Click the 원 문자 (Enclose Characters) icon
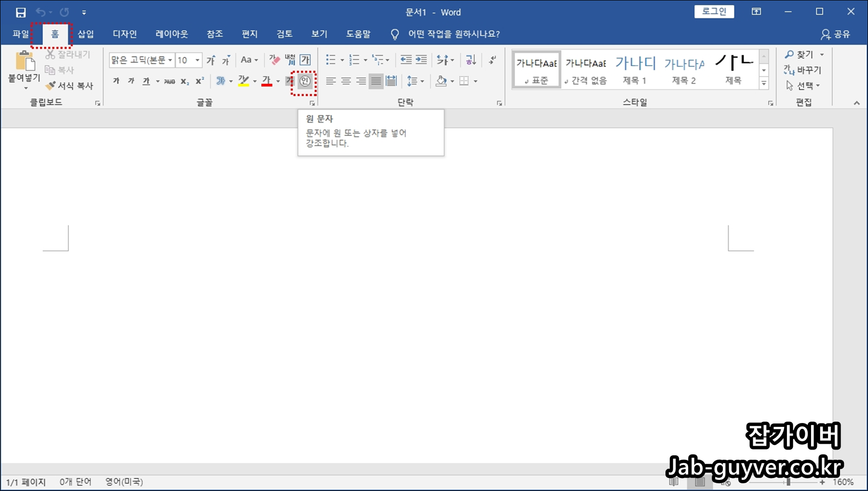Screen dimensions: 868x491 (304, 81)
